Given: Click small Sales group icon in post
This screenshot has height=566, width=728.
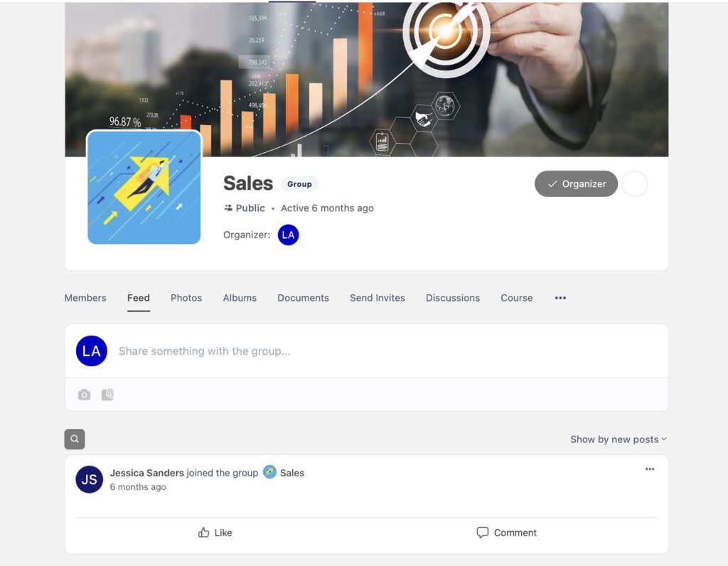Looking at the screenshot, I should pyautogui.click(x=269, y=471).
